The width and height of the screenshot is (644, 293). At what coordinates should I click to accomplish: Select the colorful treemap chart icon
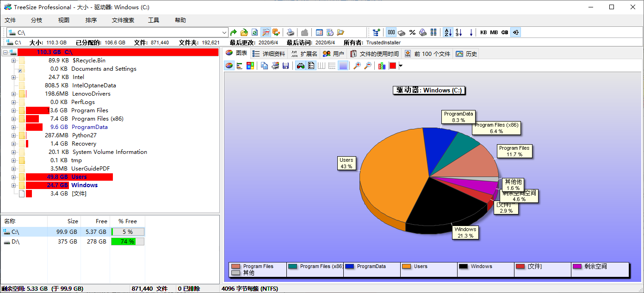(x=250, y=66)
